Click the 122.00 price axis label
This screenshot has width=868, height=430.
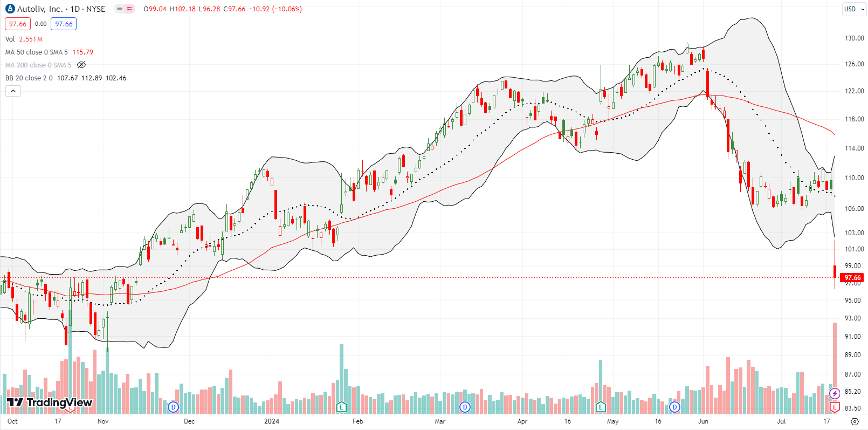pyautogui.click(x=854, y=91)
